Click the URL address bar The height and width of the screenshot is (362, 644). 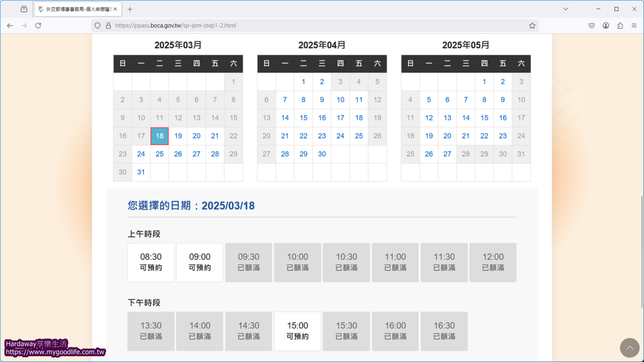(x=317, y=25)
